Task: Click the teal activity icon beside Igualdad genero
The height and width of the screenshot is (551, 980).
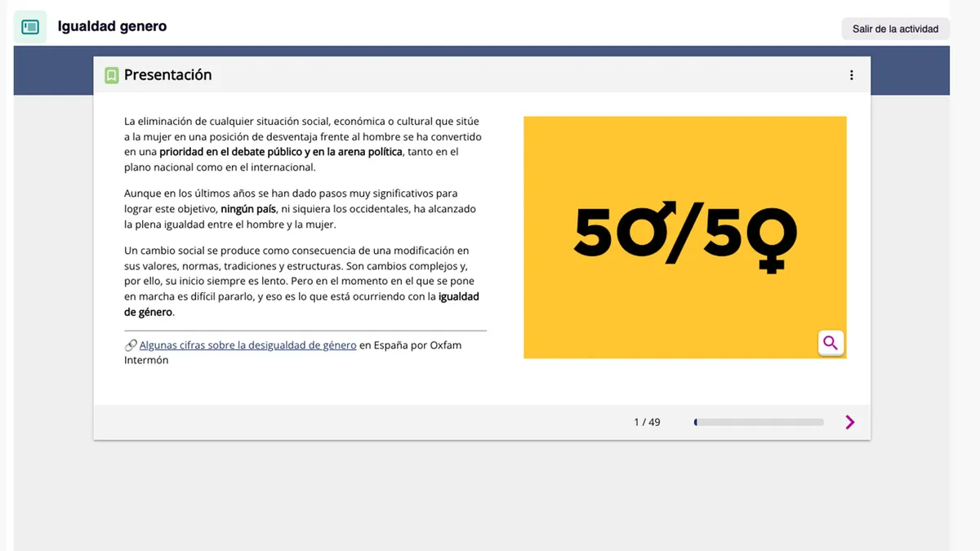Action: (x=30, y=27)
